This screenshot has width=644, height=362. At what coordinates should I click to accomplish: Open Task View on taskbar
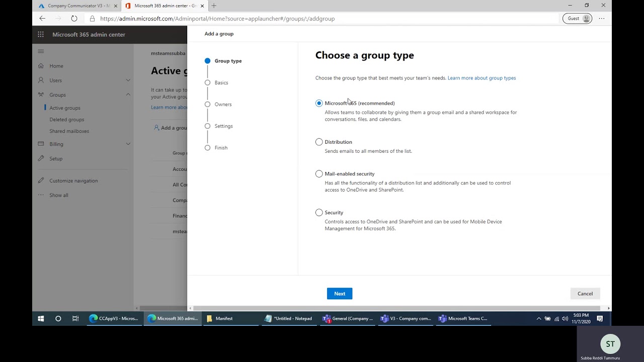click(x=75, y=318)
